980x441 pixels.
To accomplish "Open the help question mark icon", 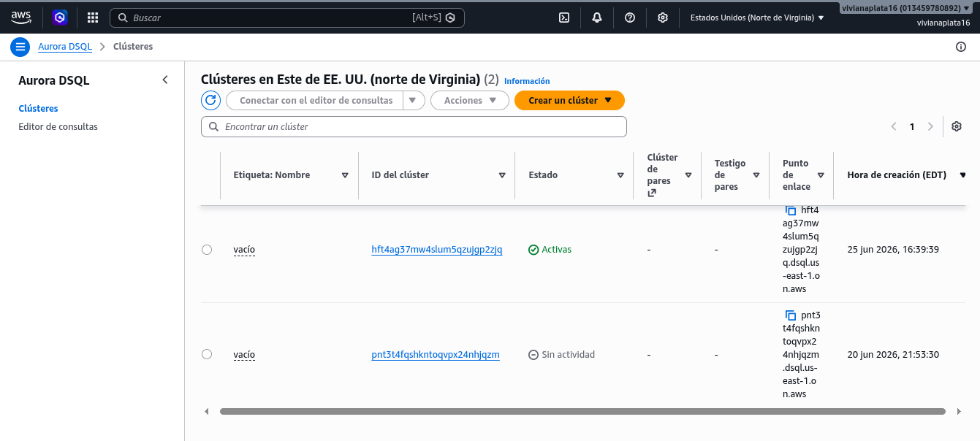I will coord(630,18).
